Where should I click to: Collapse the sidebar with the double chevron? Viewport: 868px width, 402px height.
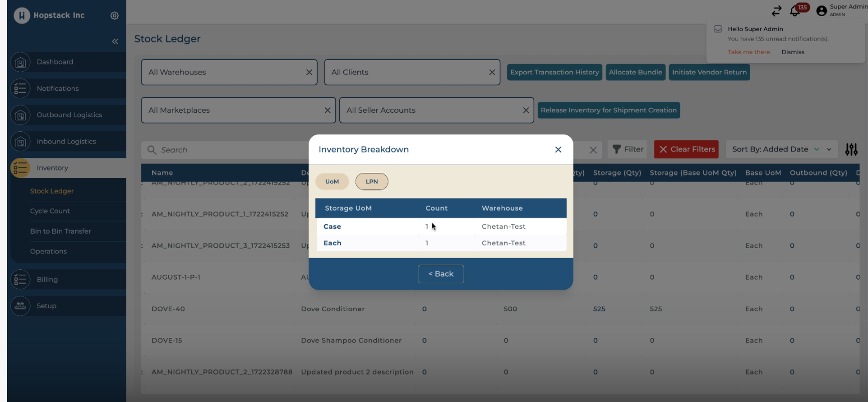(x=115, y=41)
